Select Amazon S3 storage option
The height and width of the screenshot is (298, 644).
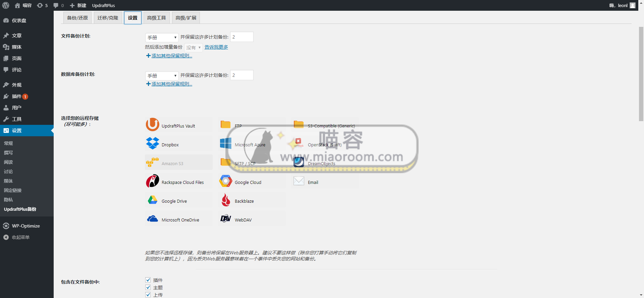tap(179, 162)
